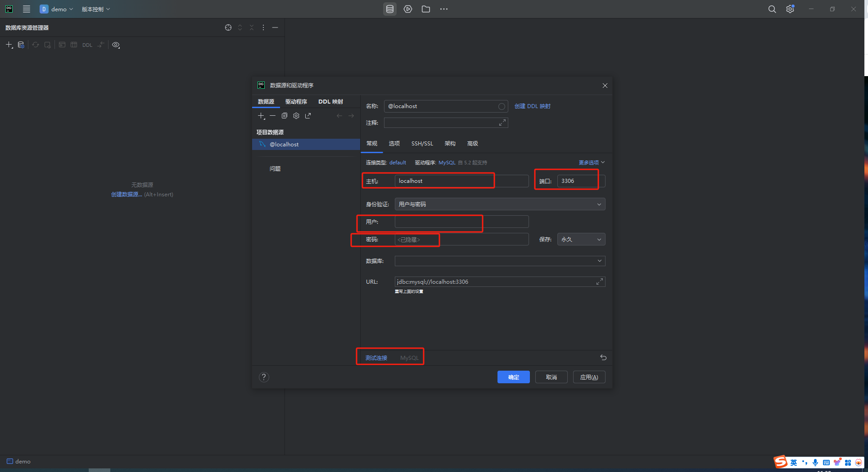
Task: Expand the comment field
Action: tap(502, 123)
